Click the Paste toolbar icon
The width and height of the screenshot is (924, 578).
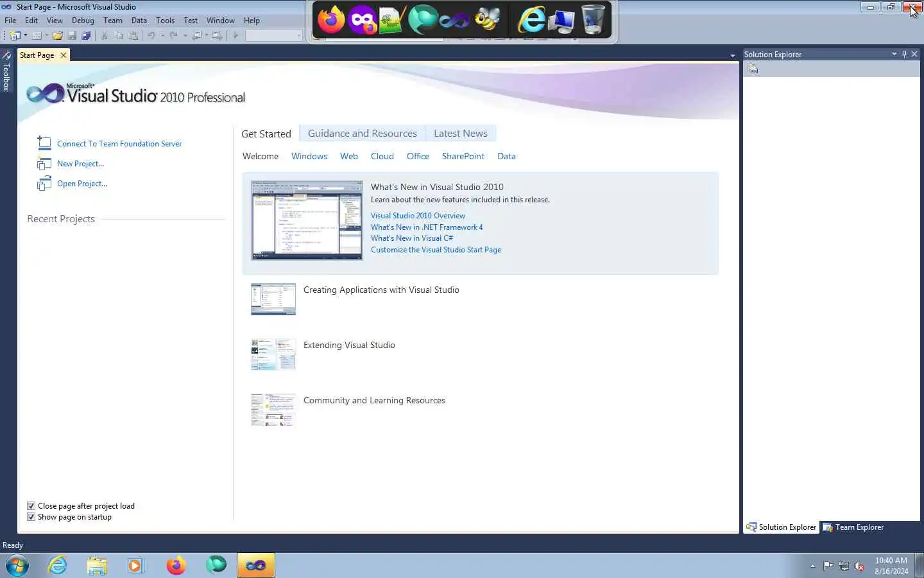tap(133, 36)
